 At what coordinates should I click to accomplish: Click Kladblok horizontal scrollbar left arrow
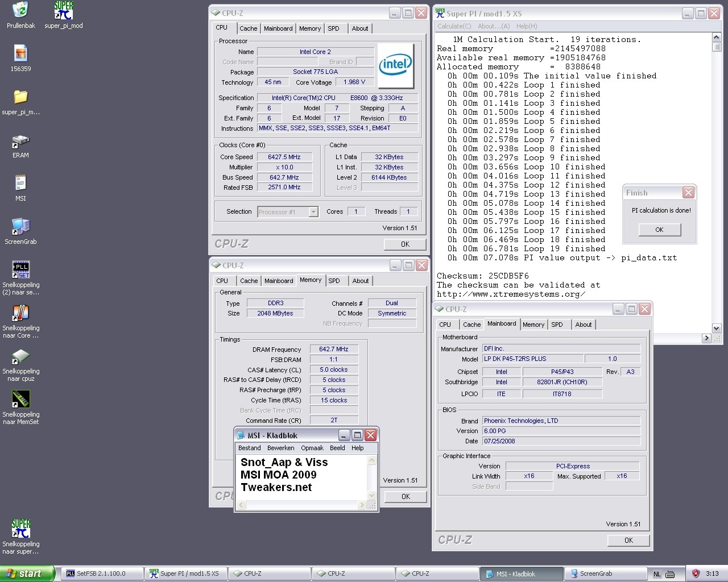click(x=241, y=505)
